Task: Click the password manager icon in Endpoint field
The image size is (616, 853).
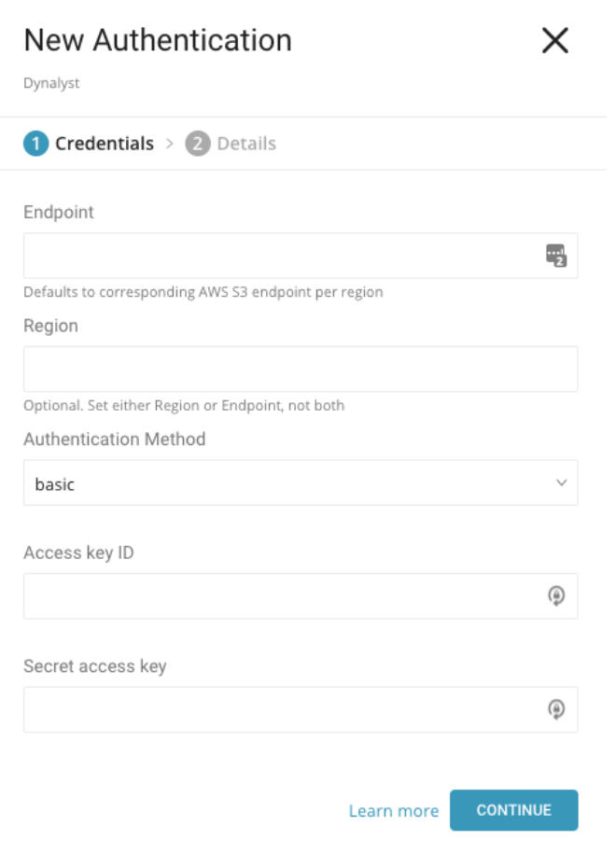Action: (555, 256)
